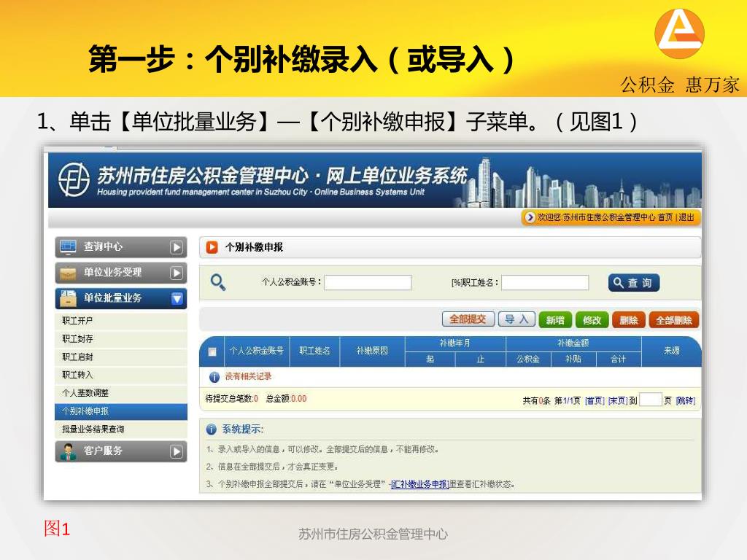Focus the 个人公积金账号 input field
The width and height of the screenshot is (747, 560).
tap(368, 282)
